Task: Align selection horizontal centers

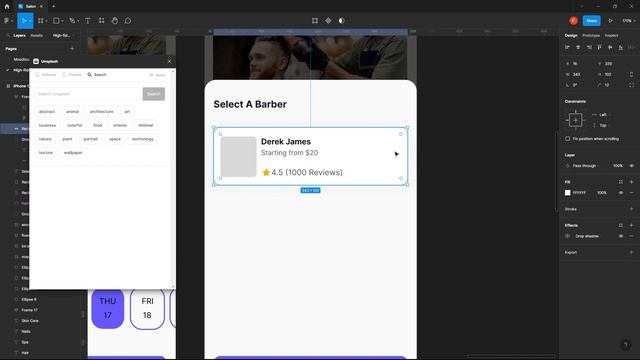Action: point(578,48)
